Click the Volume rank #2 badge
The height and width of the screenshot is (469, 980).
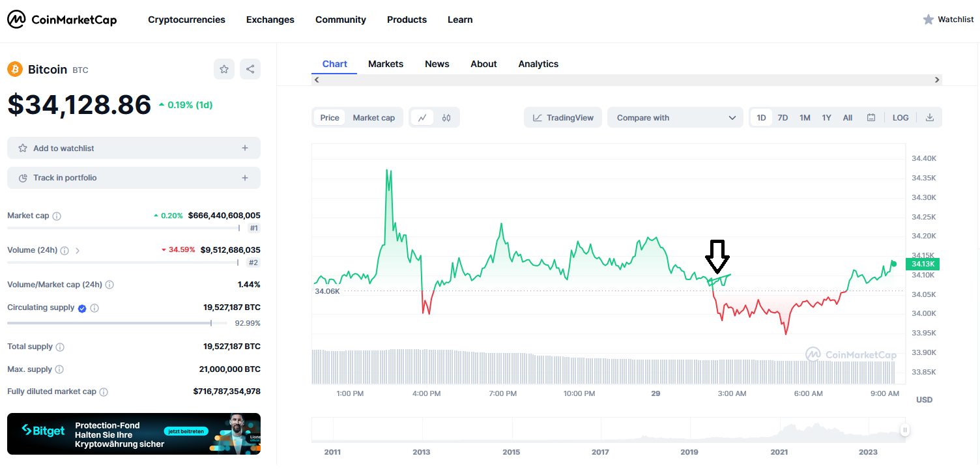pyautogui.click(x=254, y=263)
